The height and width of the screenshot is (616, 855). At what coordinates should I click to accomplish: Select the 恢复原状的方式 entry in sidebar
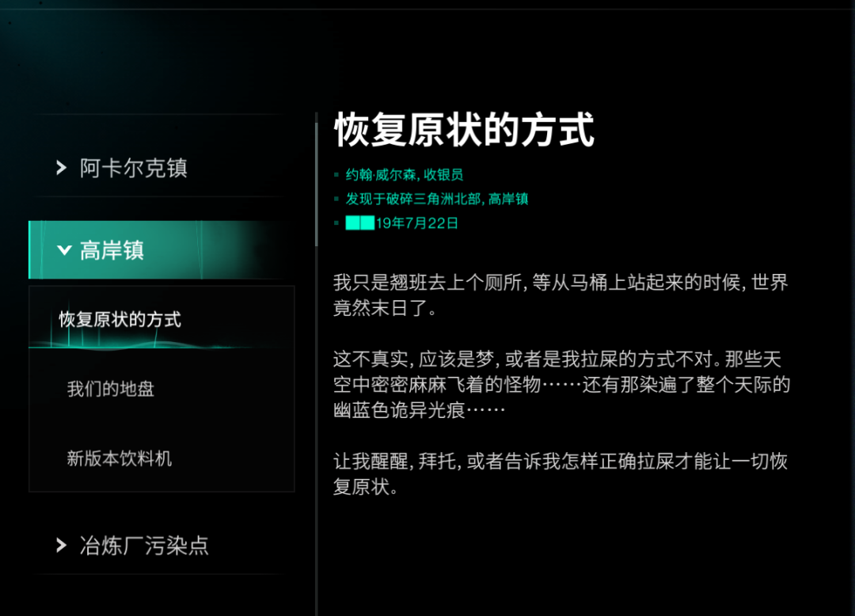tap(120, 319)
